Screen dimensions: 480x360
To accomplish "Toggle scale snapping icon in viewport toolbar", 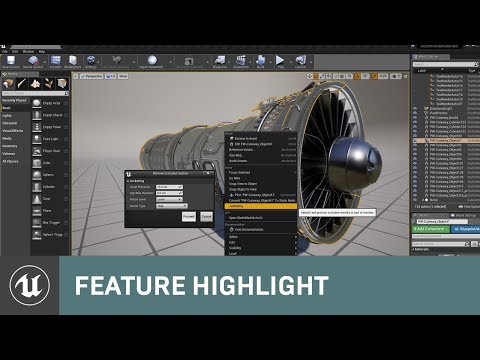I will pyautogui.click(x=375, y=76).
